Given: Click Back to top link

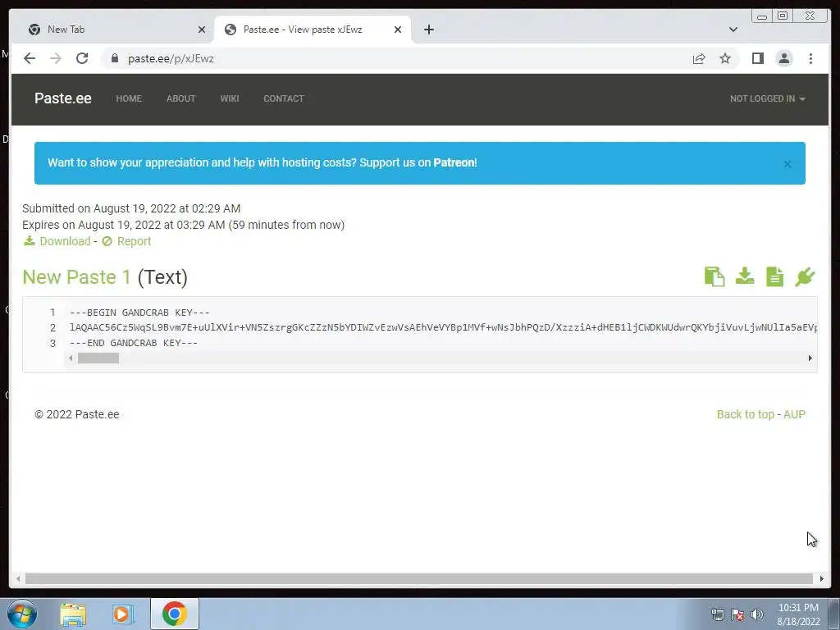Looking at the screenshot, I should (x=745, y=414).
